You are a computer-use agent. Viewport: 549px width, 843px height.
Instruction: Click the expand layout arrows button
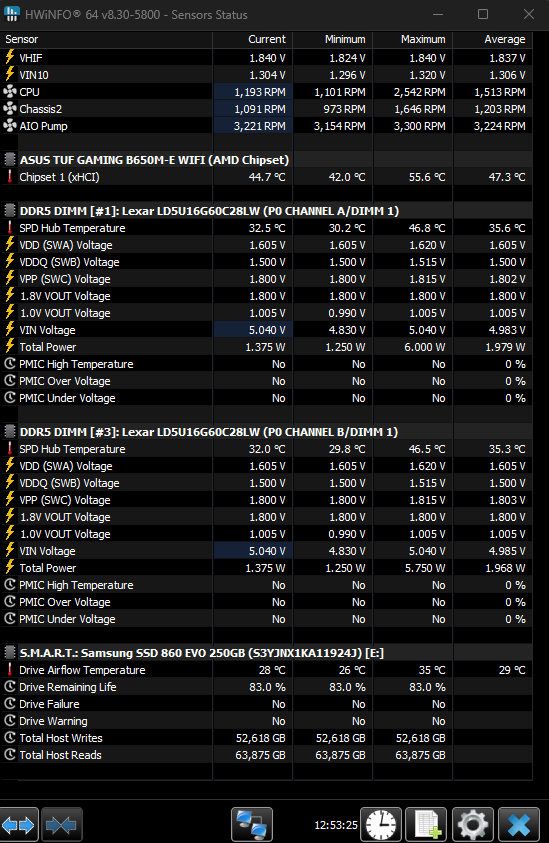19,824
